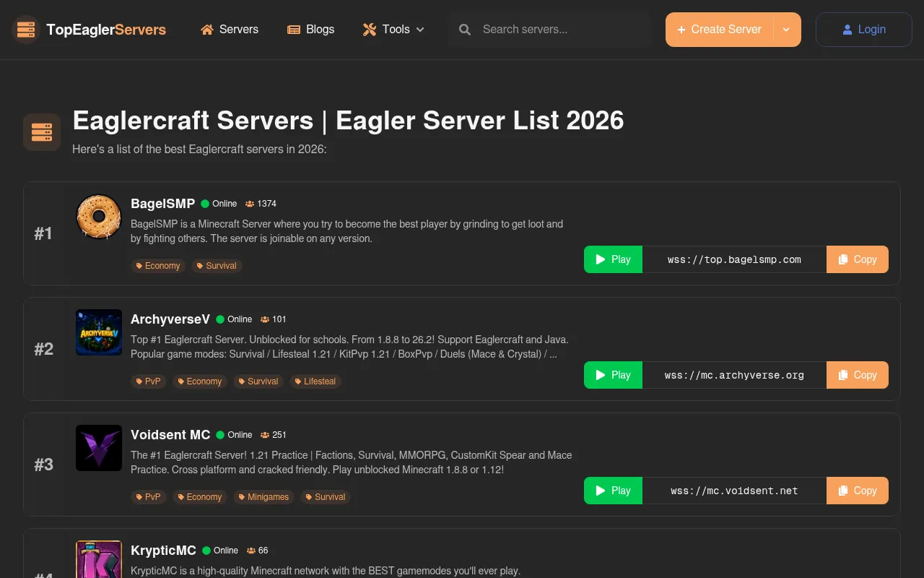Select the Lifesteal tag on ArchyverseV
This screenshot has height=578, width=924.
click(x=315, y=381)
